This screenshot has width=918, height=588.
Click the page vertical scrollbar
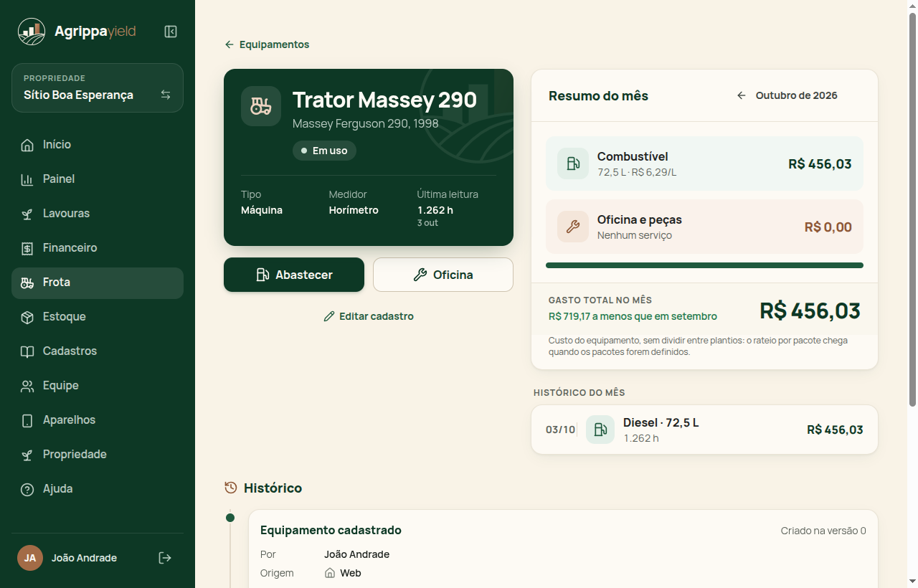coord(912,294)
